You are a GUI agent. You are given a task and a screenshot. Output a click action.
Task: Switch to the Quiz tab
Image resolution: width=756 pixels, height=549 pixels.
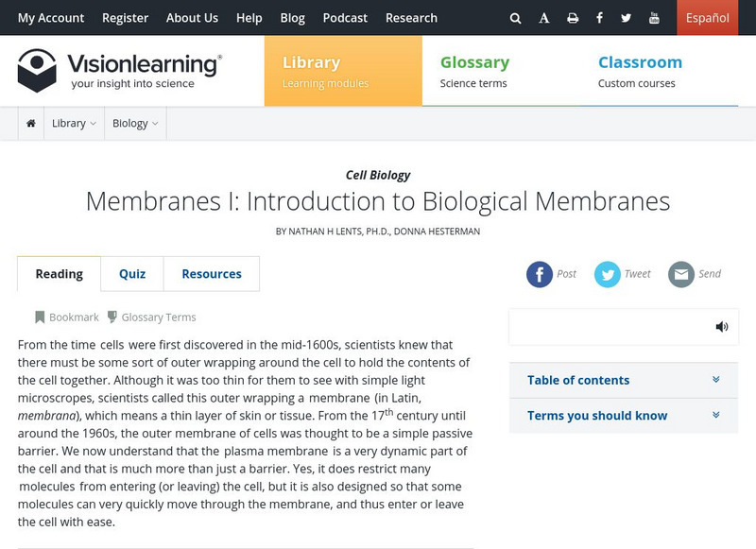[132, 274]
